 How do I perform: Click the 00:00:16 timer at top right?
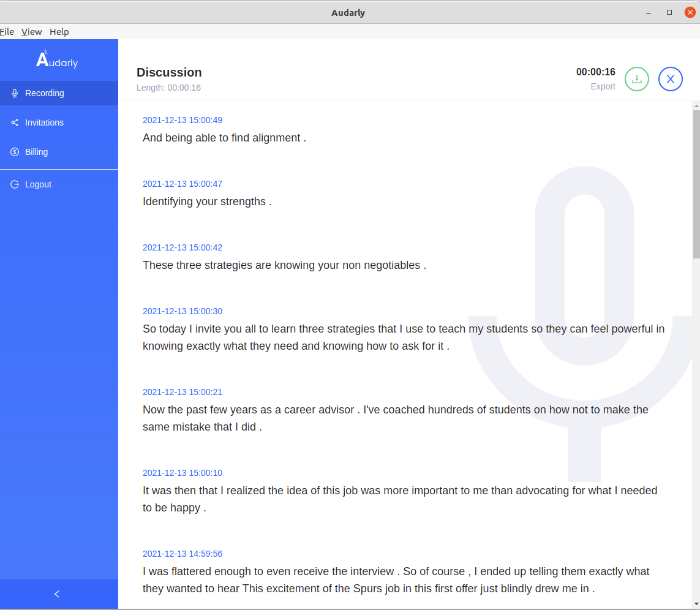(595, 72)
